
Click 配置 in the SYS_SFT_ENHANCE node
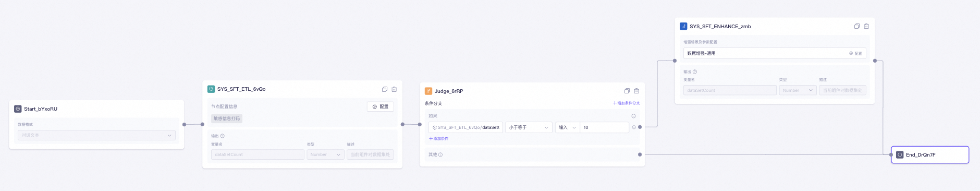pos(855,53)
